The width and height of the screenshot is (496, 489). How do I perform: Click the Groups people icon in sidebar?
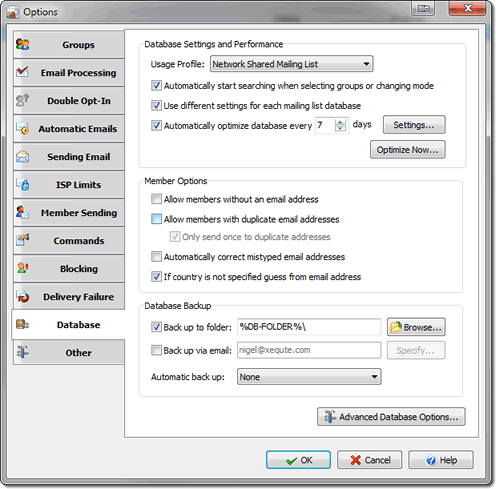click(x=23, y=44)
